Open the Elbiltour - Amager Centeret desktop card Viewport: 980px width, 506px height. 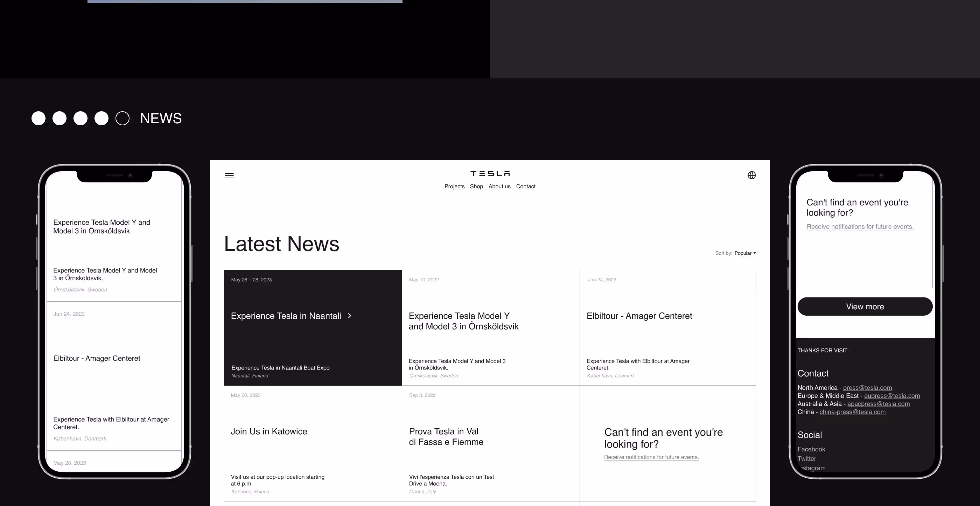tap(668, 328)
